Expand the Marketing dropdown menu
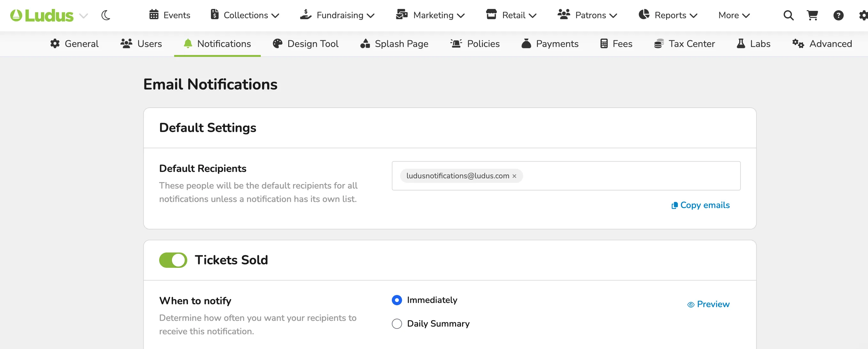Image resolution: width=868 pixels, height=349 pixels. (x=461, y=15)
